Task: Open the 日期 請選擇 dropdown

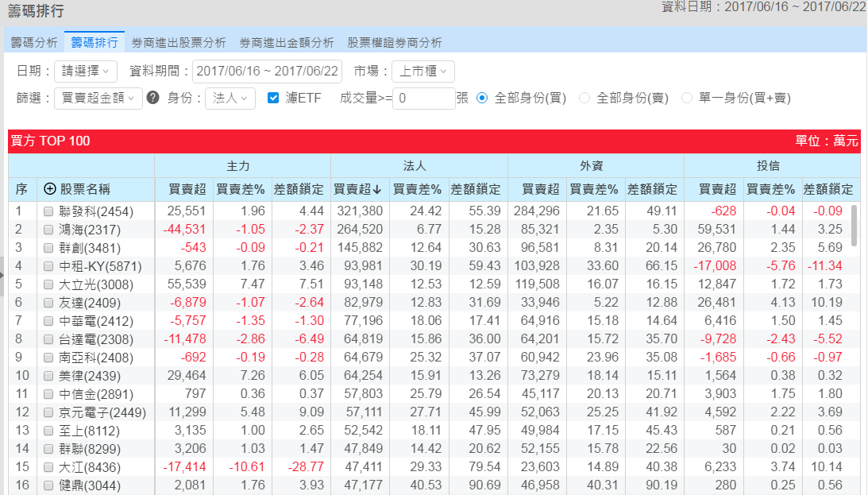Action: (x=86, y=71)
